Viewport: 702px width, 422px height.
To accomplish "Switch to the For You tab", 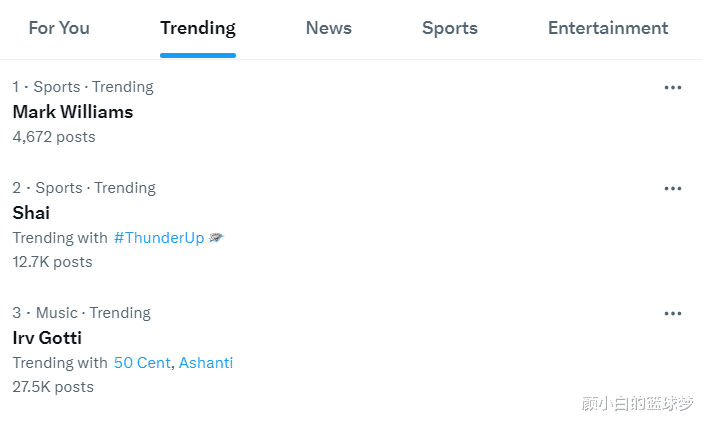I will (x=59, y=28).
